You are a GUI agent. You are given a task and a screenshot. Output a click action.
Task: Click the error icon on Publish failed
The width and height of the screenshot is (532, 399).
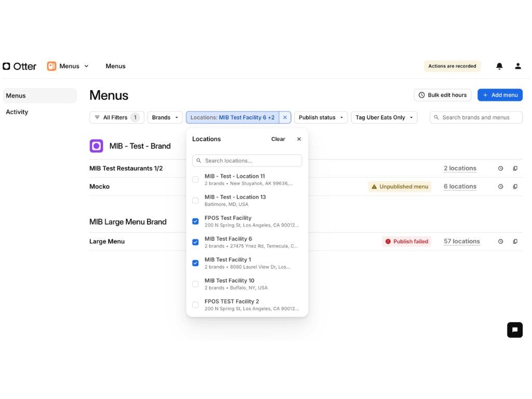tap(388, 242)
